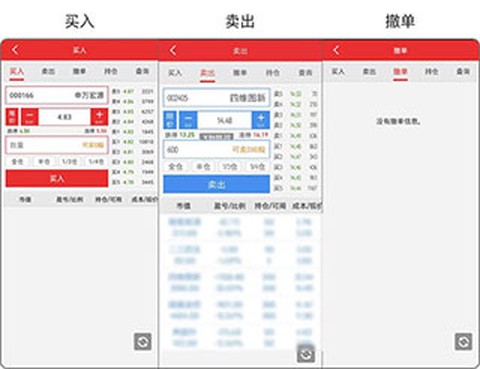Click the red 买入 submit button
This screenshot has width=480, height=369.
point(57,178)
